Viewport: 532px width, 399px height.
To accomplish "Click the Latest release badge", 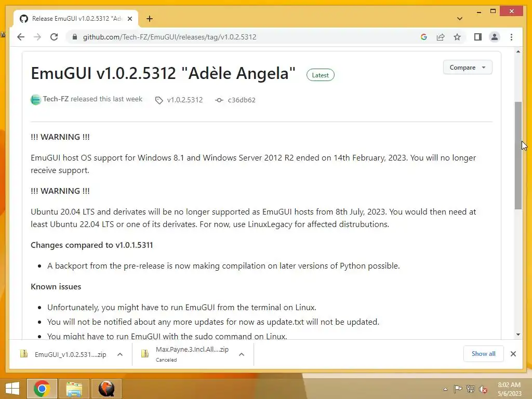I will coord(320,75).
